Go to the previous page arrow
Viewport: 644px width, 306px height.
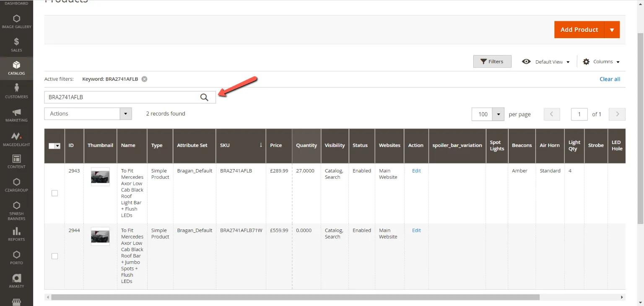coord(552,114)
